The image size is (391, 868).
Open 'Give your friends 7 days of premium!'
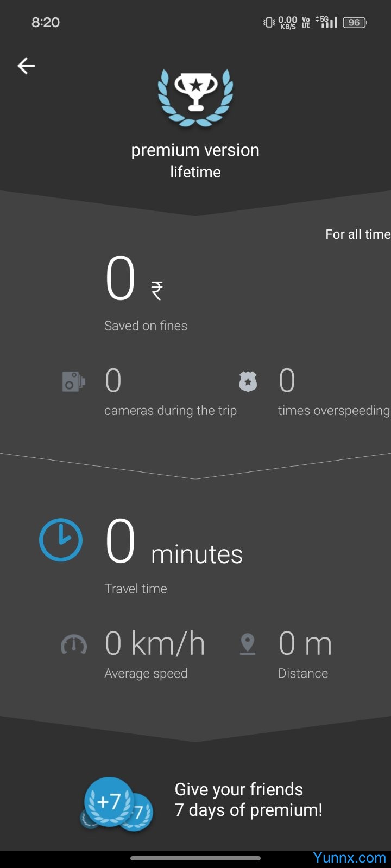point(248,800)
